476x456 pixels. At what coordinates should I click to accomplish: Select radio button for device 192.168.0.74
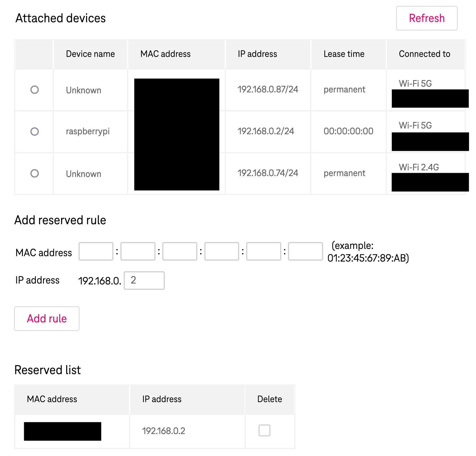(x=35, y=173)
